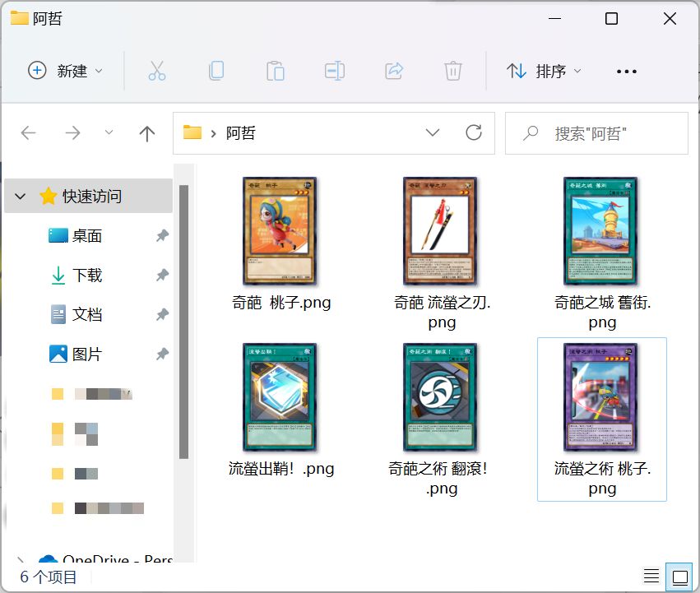Click 阿哲 in the address bar
Screen dimensions: 700x593
[x=241, y=132]
